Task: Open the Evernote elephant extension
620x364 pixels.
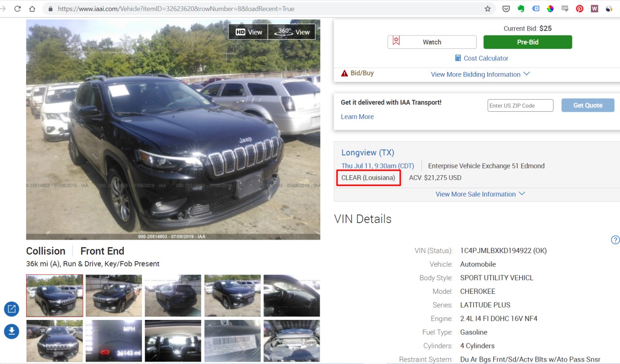Action: point(521,9)
